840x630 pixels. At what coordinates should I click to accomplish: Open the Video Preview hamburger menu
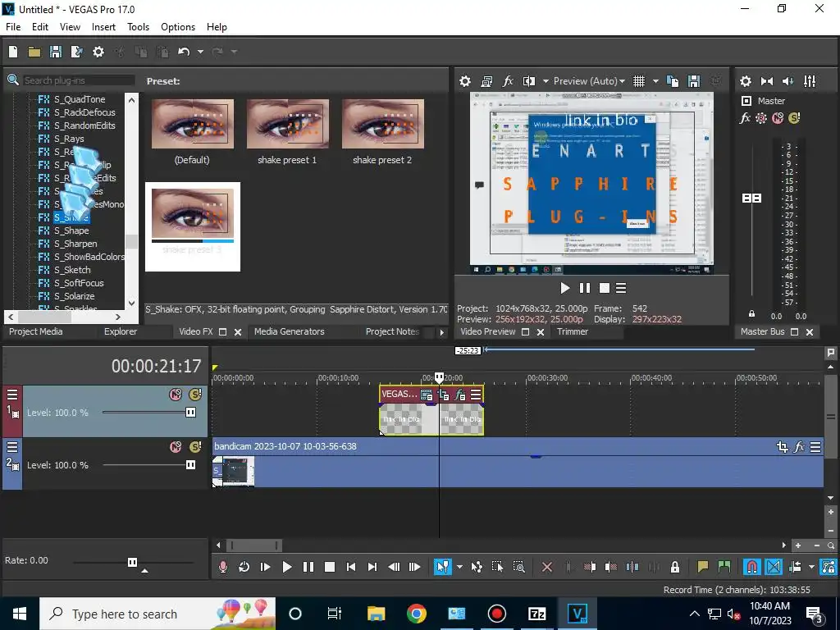[621, 288]
